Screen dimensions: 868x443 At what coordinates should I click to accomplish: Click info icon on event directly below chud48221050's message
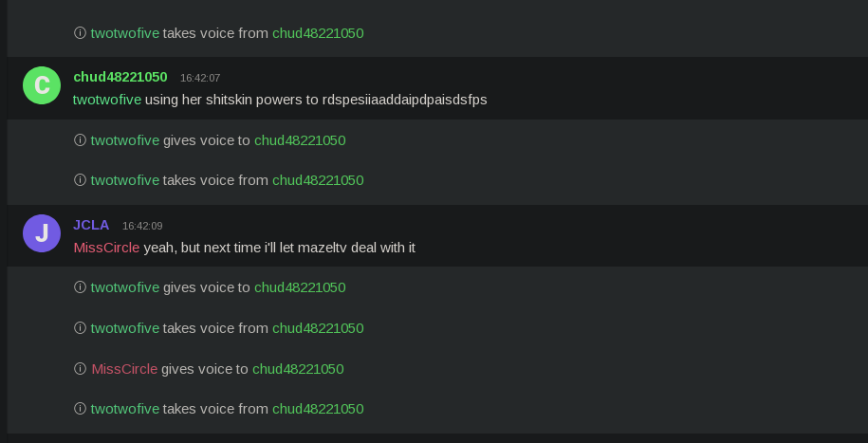click(81, 140)
